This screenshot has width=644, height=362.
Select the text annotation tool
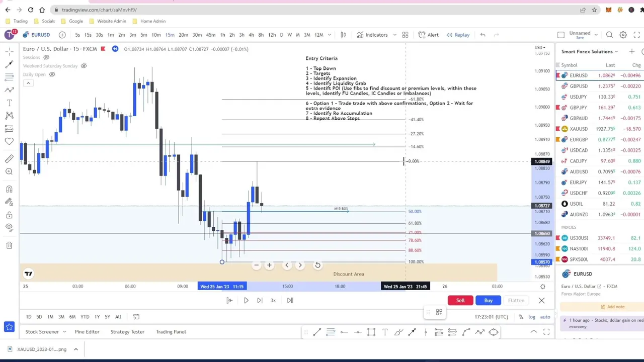coord(9,103)
